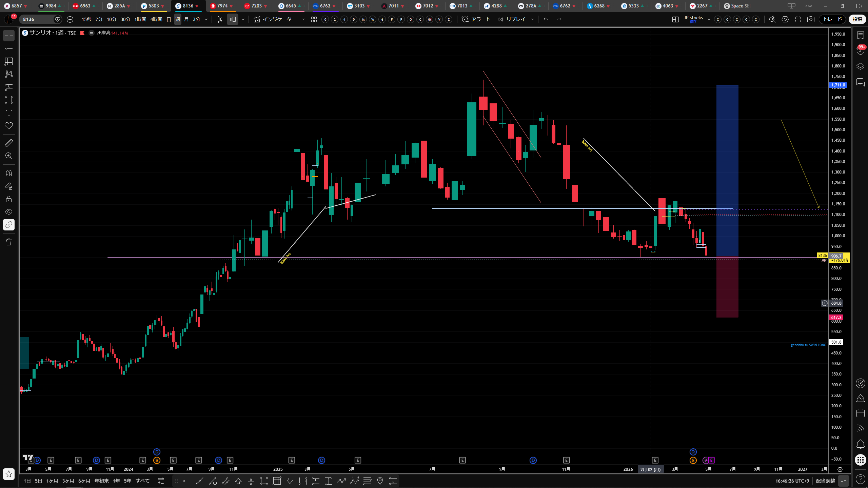The image size is (868, 488).
Task: Select the 月 monthly interval
Action: (186, 19)
